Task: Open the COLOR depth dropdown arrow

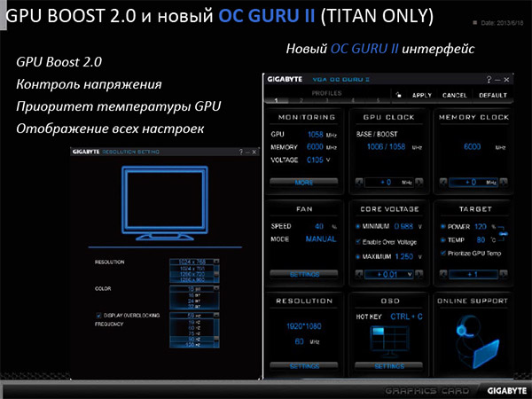Action: pos(216,288)
